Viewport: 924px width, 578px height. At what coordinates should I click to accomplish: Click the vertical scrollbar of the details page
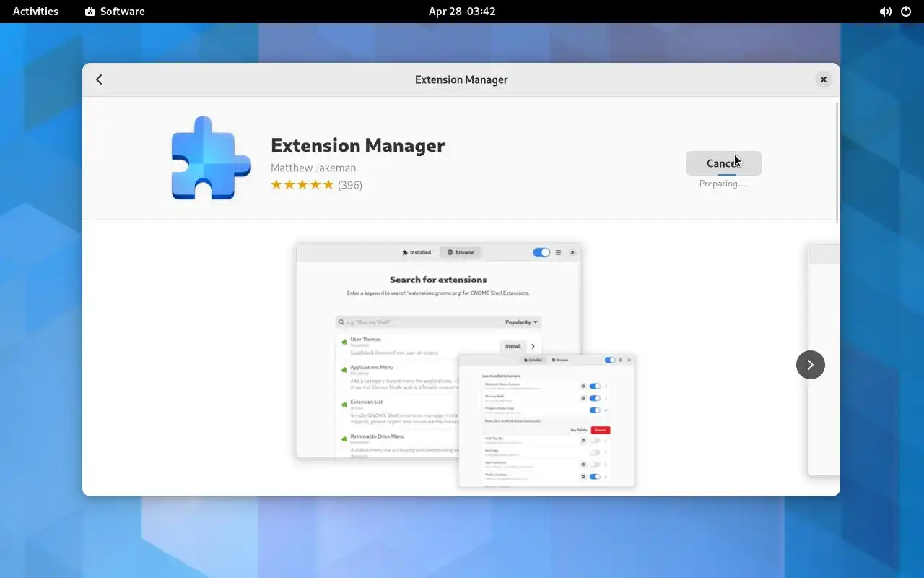tap(837, 163)
